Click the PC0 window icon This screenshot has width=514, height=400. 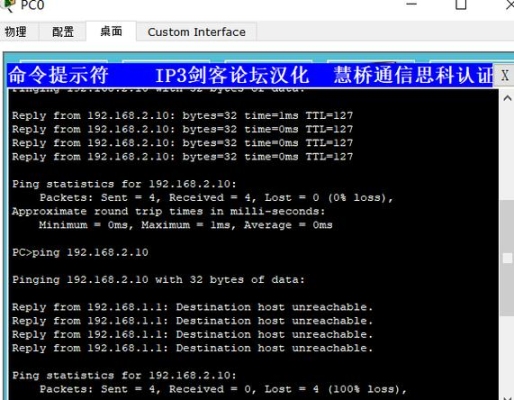(7, 5)
